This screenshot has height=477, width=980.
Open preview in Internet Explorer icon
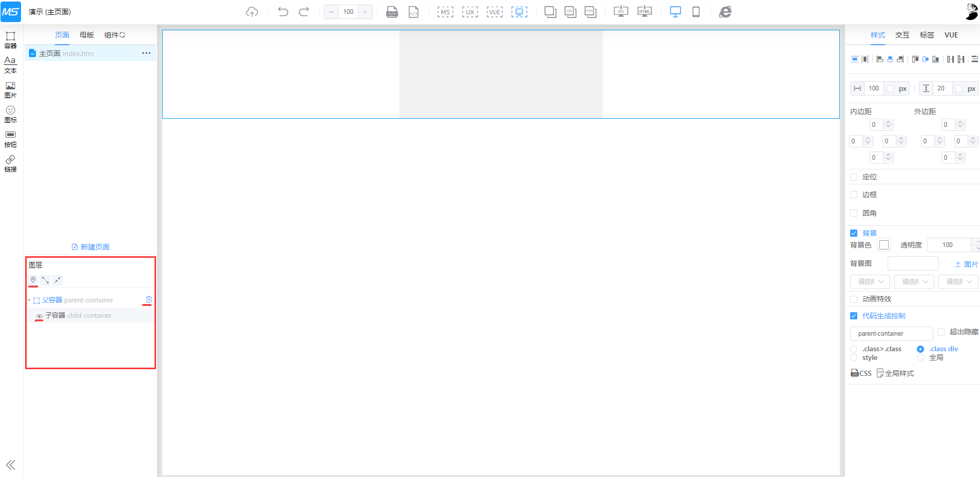(x=725, y=12)
